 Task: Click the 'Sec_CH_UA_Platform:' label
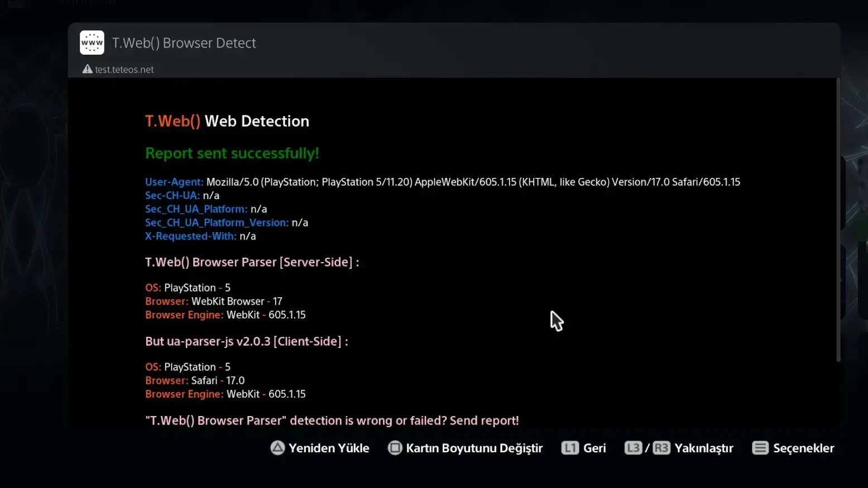(x=196, y=209)
